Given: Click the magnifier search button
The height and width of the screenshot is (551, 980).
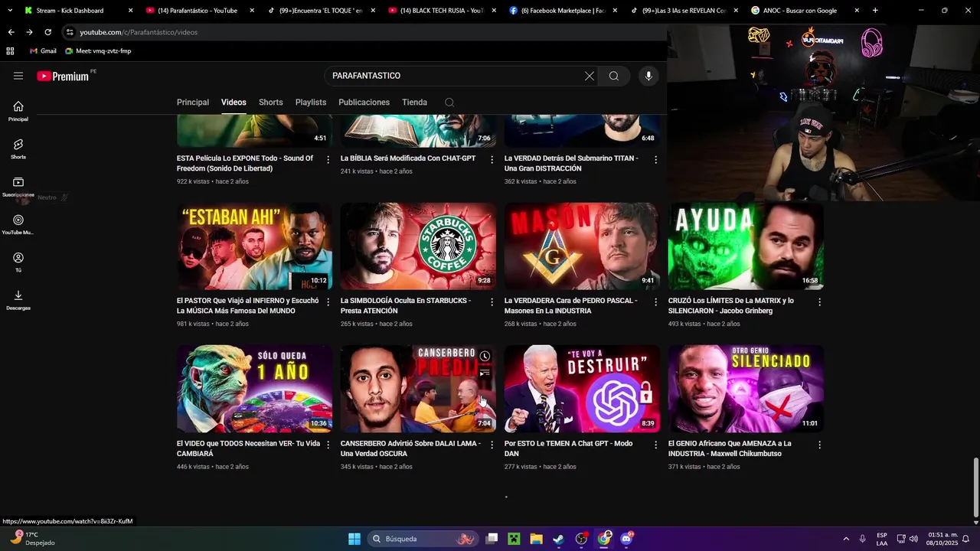Looking at the screenshot, I should [x=614, y=76].
